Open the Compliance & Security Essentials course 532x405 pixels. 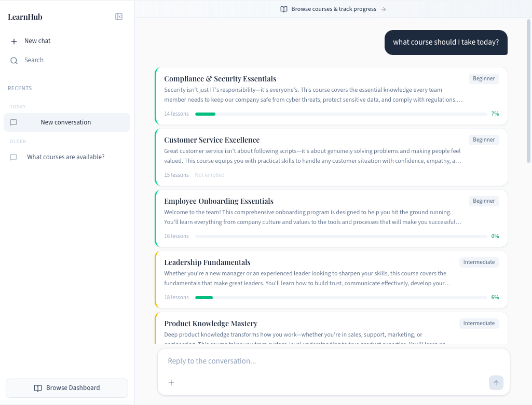[331, 95]
